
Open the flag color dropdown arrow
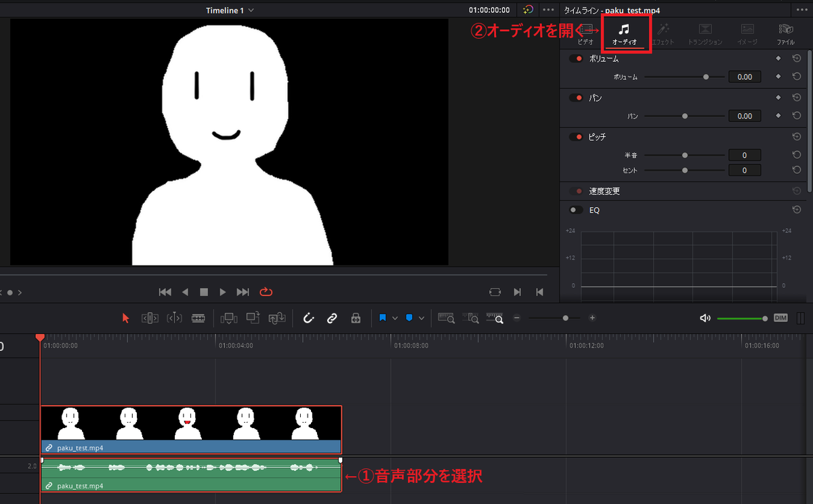pyautogui.click(x=394, y=318)
